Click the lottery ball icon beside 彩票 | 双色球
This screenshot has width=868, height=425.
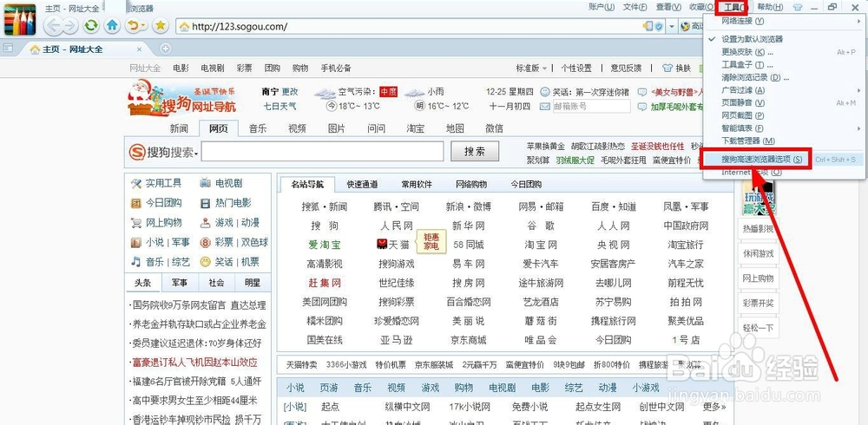click(206, 242)
